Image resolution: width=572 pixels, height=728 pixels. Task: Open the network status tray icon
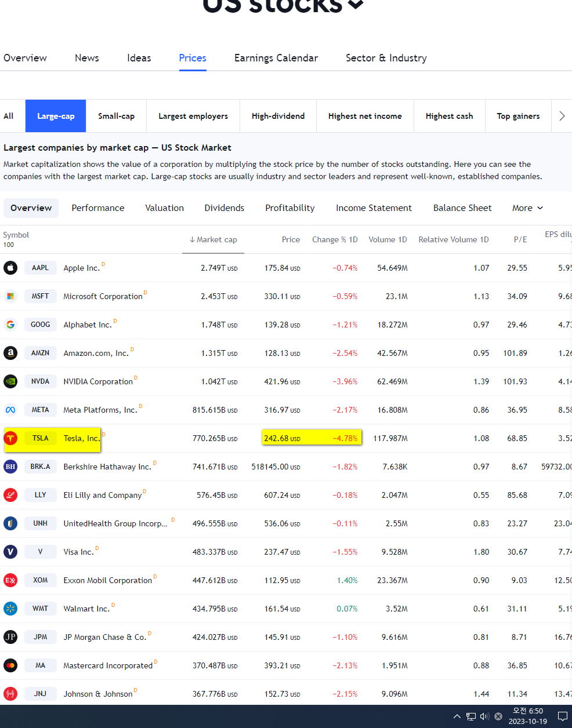tap(471, 716)
